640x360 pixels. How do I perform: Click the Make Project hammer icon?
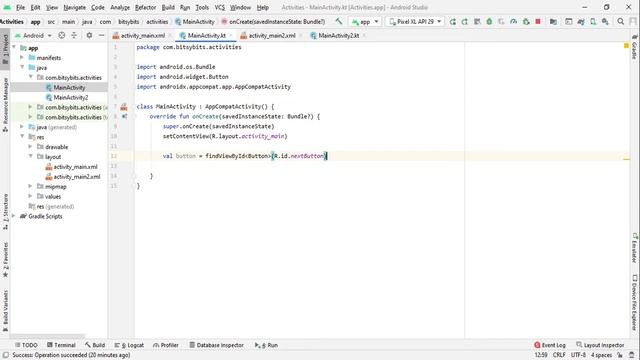click(339, 21)
